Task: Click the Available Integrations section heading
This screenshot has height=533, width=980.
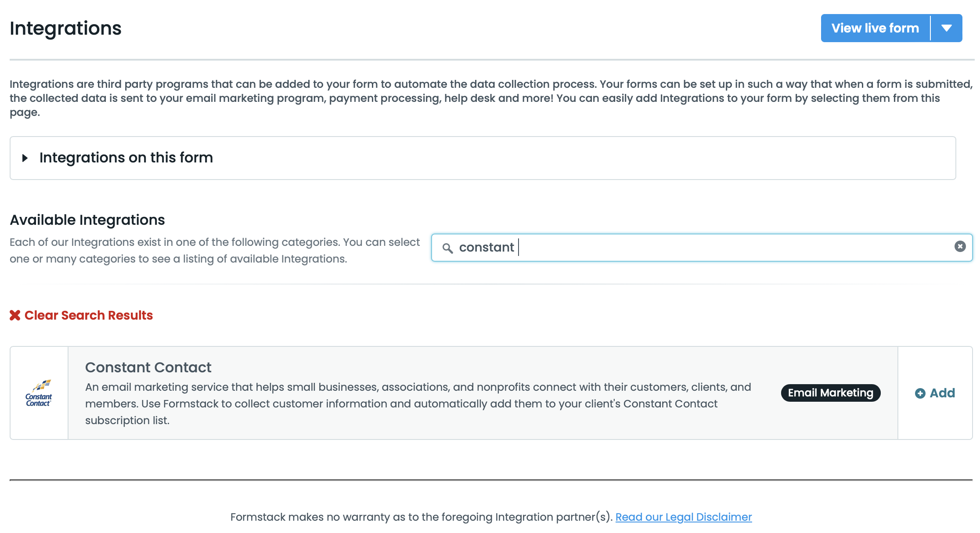Action: tap(87, 220)
